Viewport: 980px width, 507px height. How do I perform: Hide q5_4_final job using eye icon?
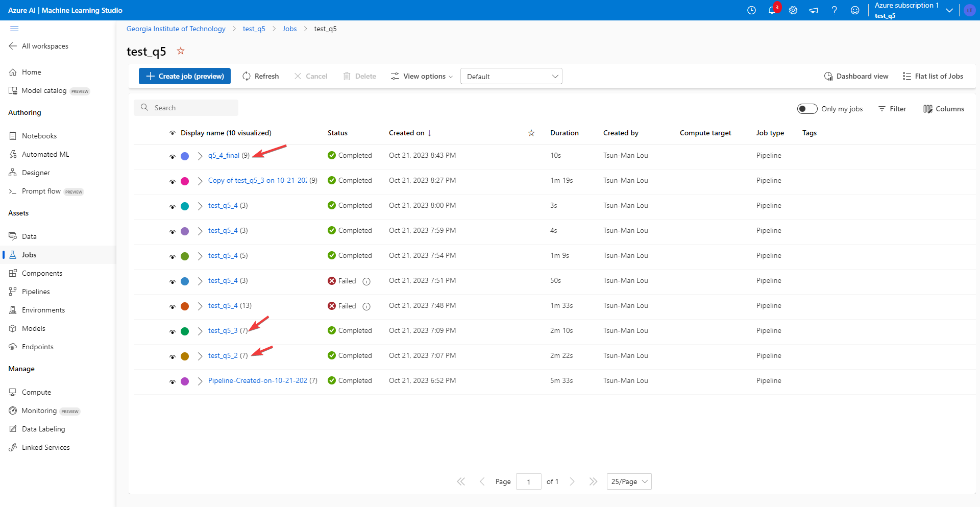173,156
